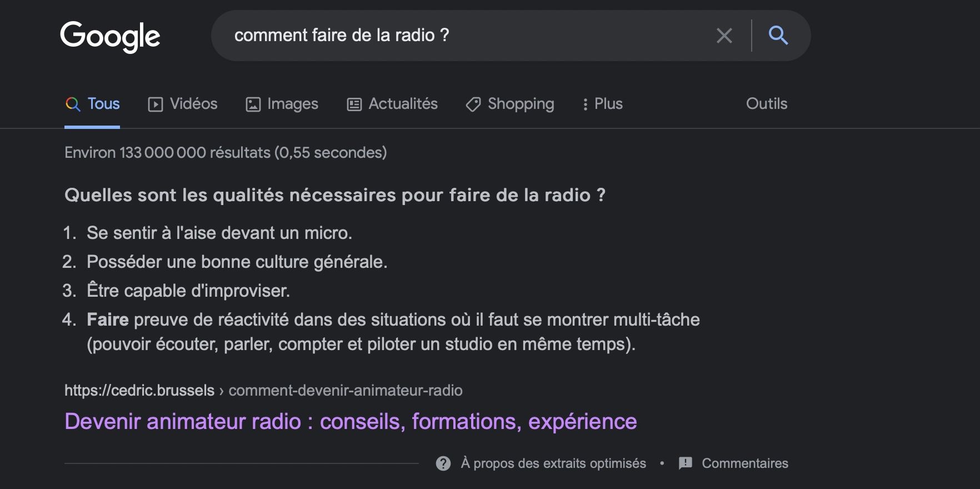Open the help icon about featured snippets
The height and width of the screenshot is (489, 980).
pyautogui.click(x=443, y=463)
